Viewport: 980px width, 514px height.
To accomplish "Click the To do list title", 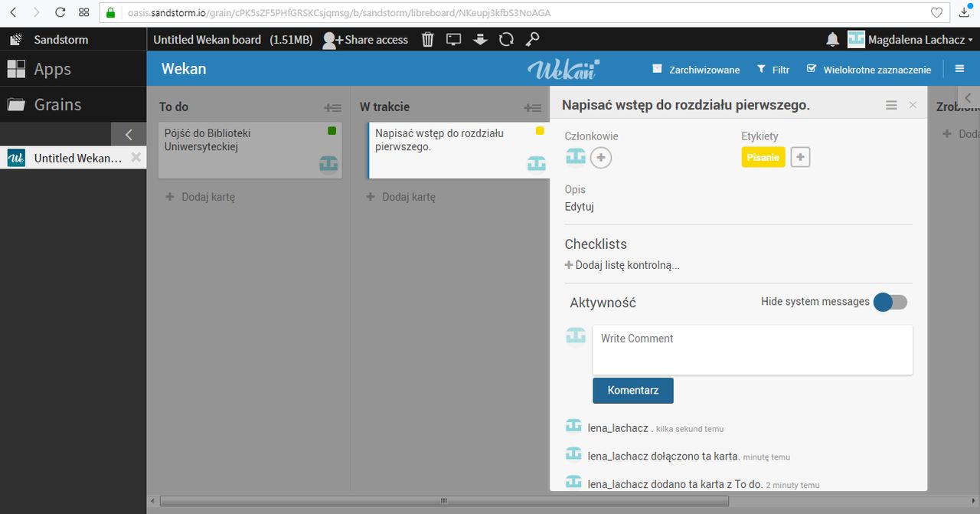I will click(174, 106).
